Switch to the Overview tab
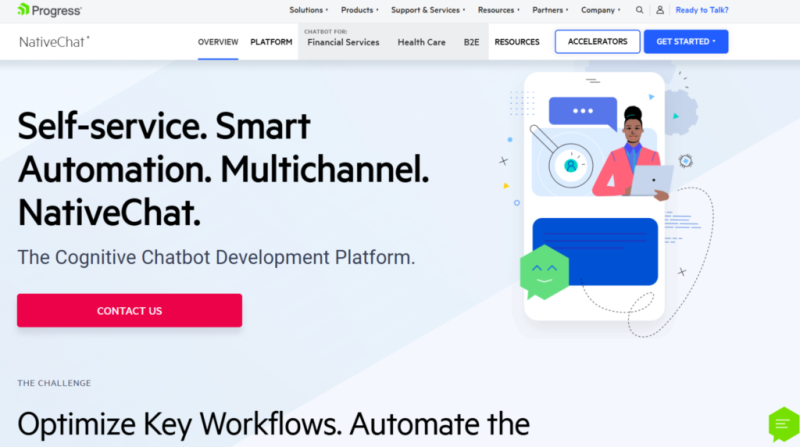The width and height of the screenshot is (800, 447). click(218, 42)
